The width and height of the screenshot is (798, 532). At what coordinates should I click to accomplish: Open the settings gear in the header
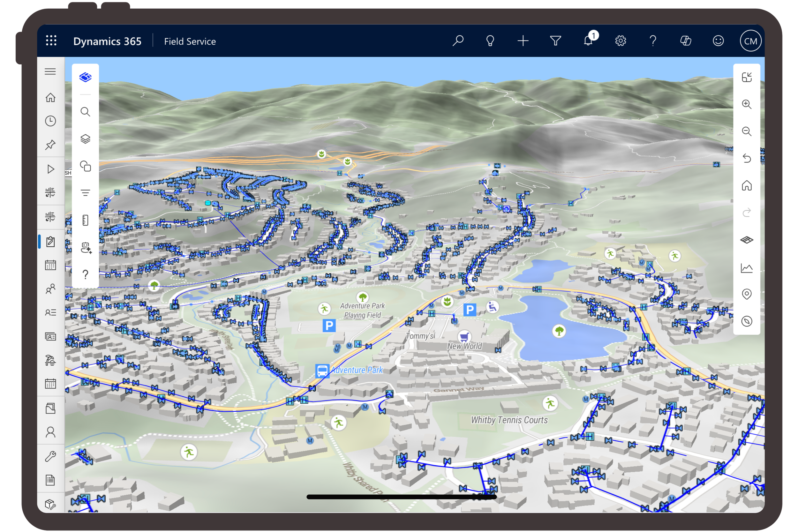[x=620, y=41]
